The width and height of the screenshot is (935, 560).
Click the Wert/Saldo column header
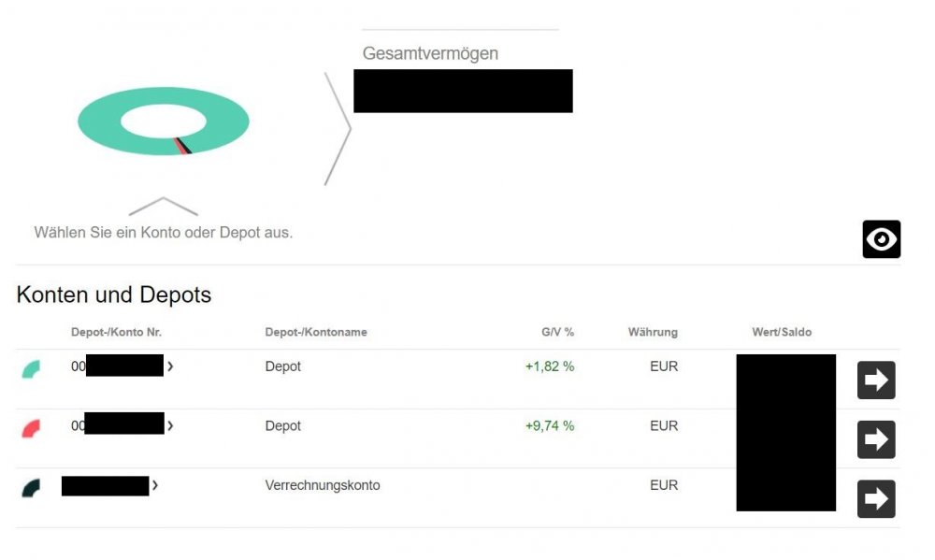tap(782, 332)
